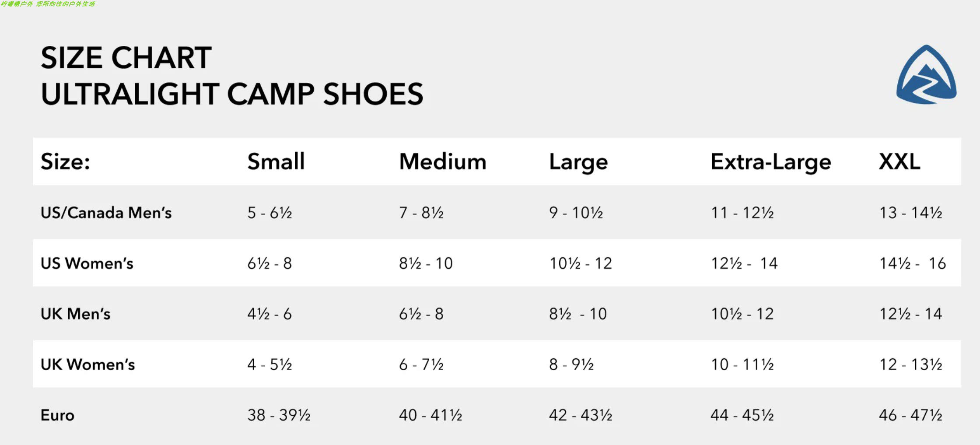Select the "Extra-Large" column header

click(770, 162)
